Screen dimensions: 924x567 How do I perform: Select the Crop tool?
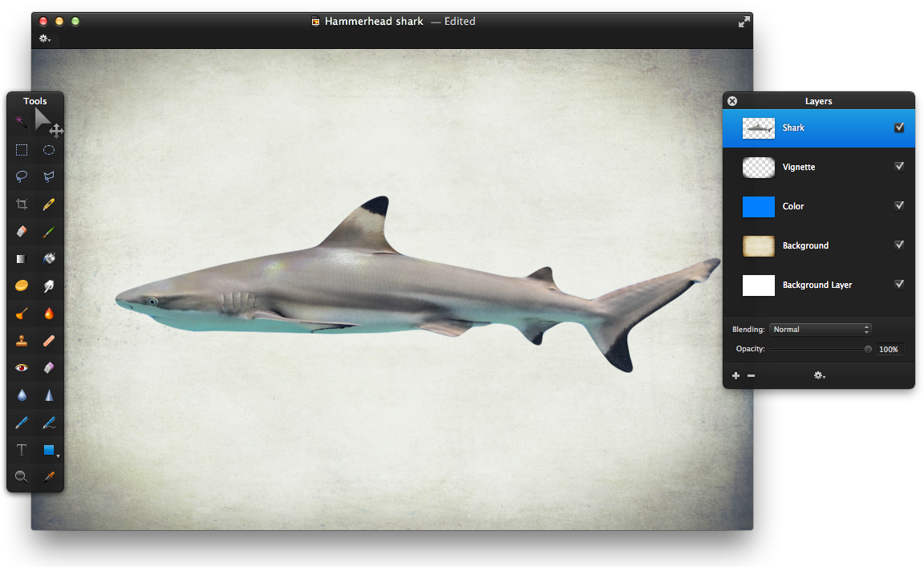coord(21,204)
